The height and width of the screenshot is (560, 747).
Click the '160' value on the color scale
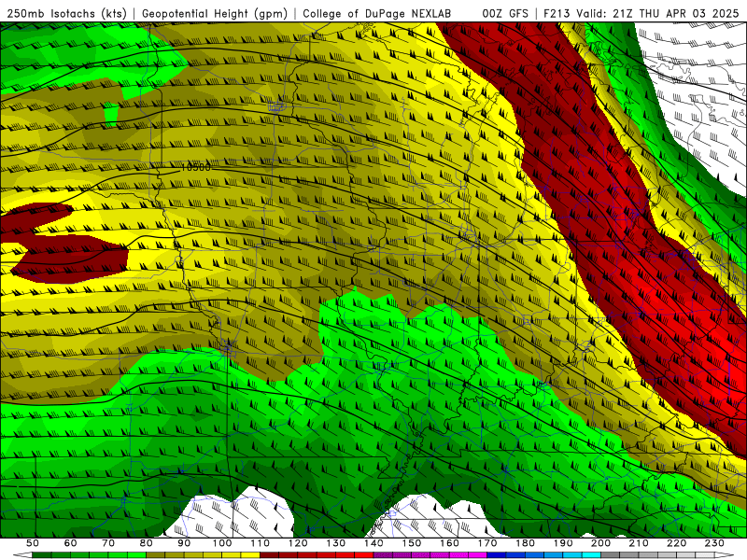[449, 543]
